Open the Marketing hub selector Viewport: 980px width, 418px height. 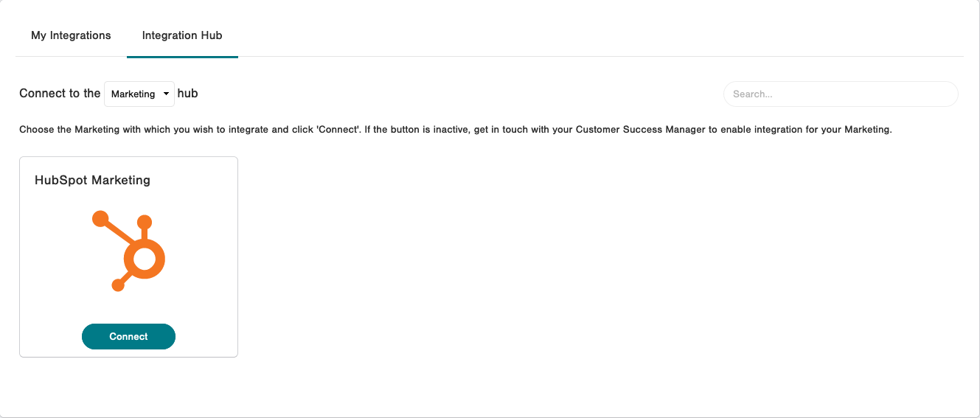139,94
